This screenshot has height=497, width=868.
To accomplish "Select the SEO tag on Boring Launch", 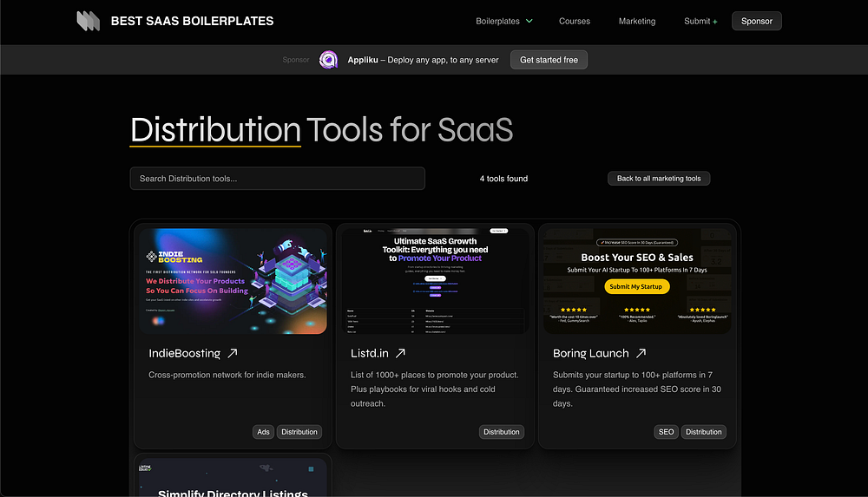I will [666, 432].
